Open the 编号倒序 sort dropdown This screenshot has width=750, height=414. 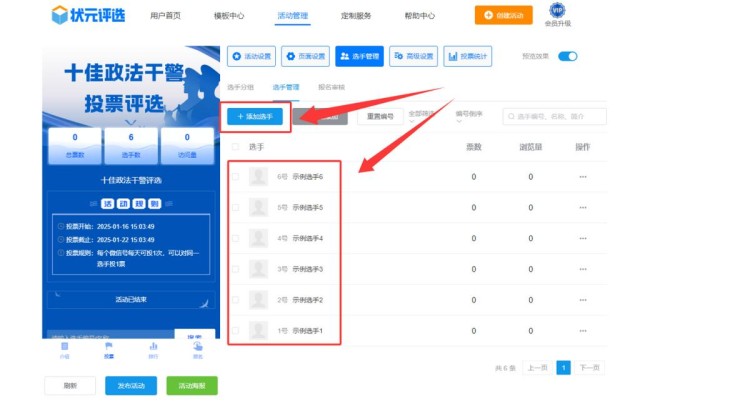[x=474, y=116]
